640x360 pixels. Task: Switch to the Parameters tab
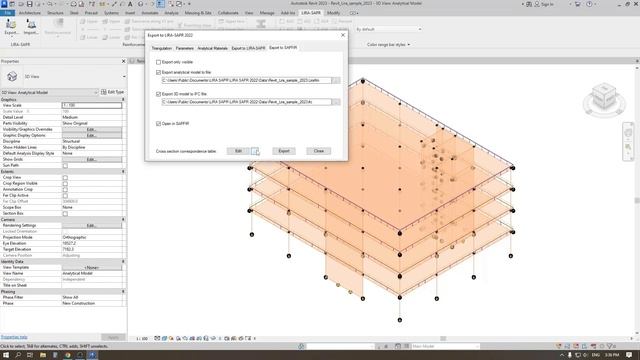click(x=184, y=48)
